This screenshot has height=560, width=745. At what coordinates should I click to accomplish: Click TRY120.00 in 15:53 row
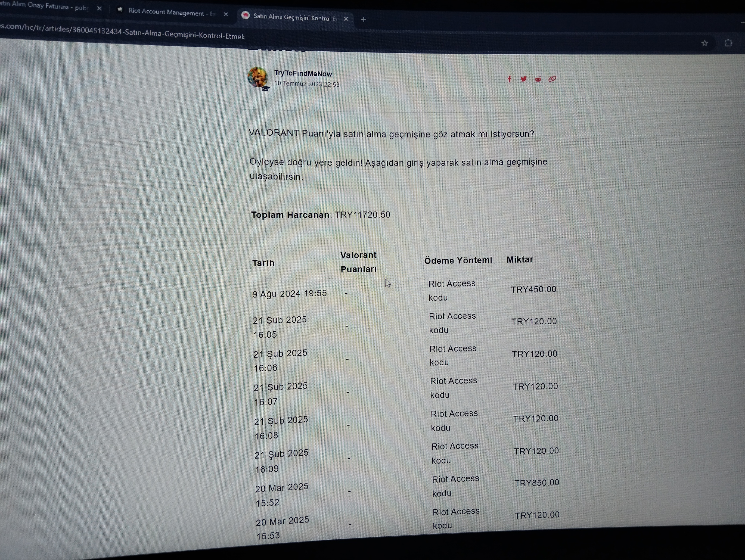click(x=537, y=515)
